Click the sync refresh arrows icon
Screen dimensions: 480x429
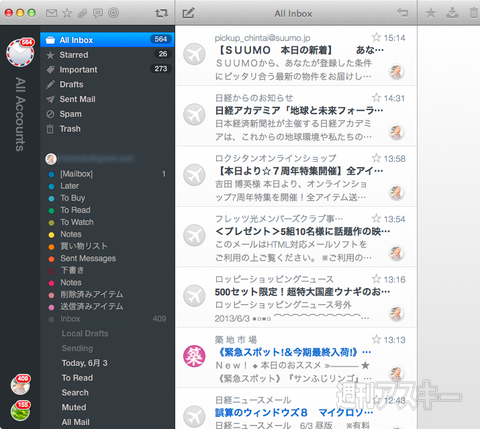tap(161, 13)
